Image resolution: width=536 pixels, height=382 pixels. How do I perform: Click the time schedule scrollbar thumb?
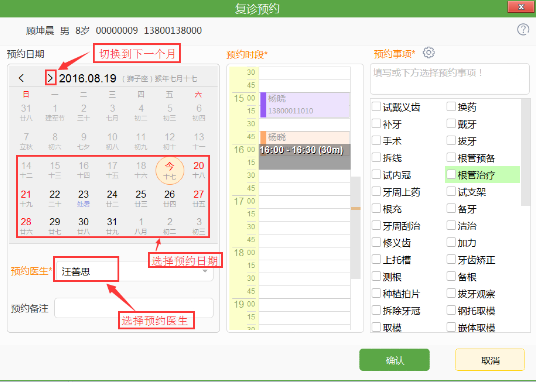coord(356,227)
